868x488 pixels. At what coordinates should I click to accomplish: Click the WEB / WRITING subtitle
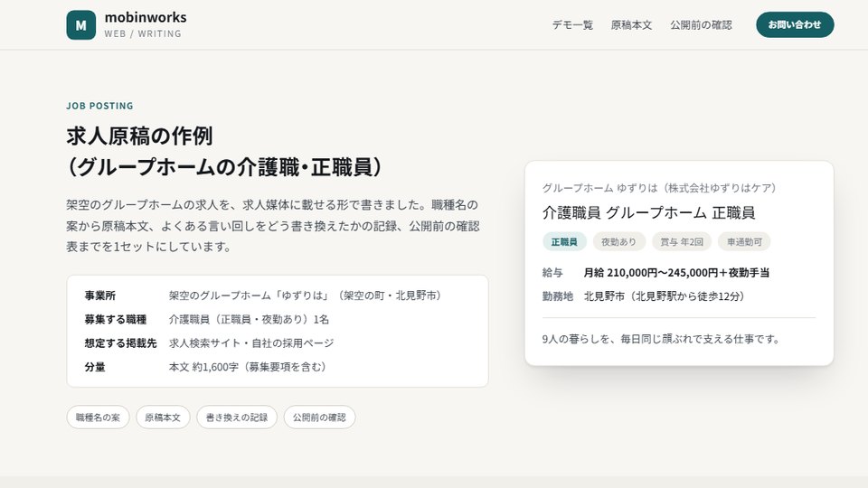pos(143,33)
